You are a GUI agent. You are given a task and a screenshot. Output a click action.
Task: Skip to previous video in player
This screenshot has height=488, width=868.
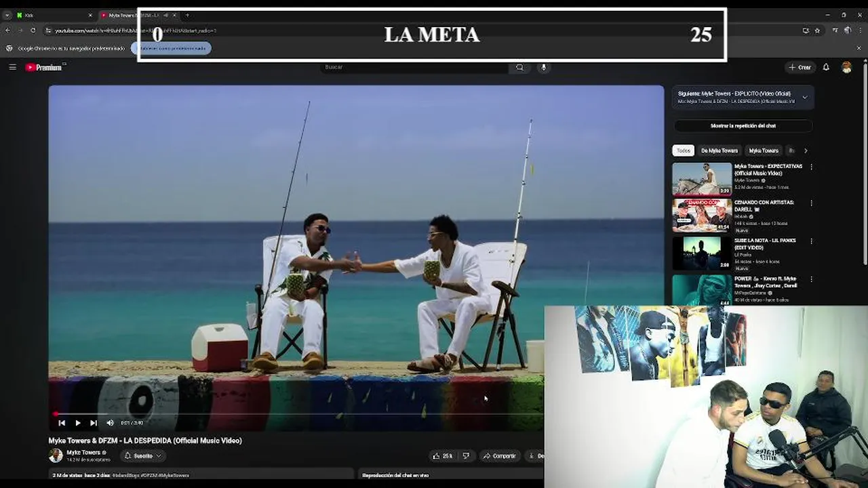pyautogui.click(x=62, y=423)
